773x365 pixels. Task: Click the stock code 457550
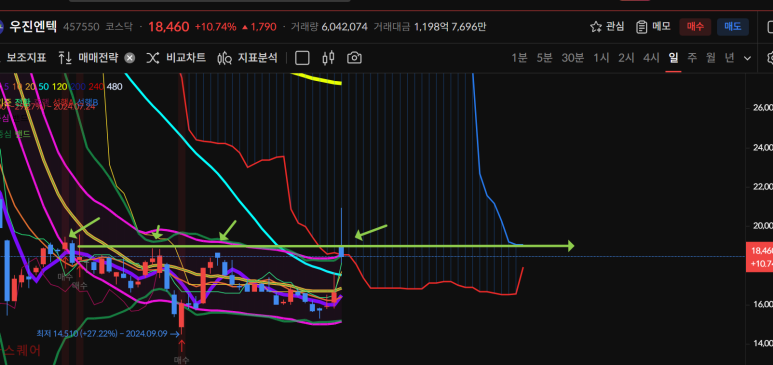[x=81, y=27]
